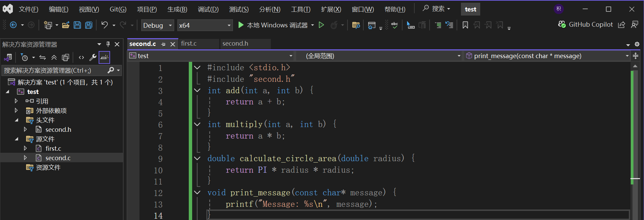Click the Navigate Backward arrow icon
The width and height of the screenshot is (644, 220).
13,25
